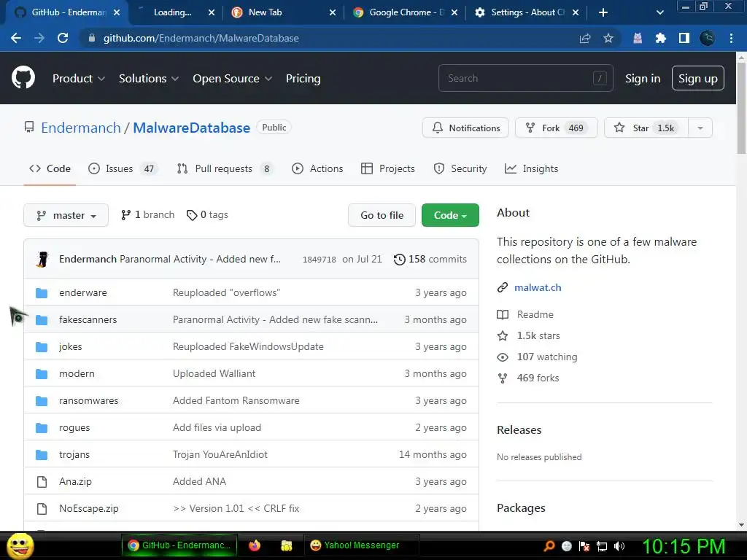Viewport: 747px width, 560px height.
Task: Star the MalwareDatabase repository
Action: click(646, 128)
